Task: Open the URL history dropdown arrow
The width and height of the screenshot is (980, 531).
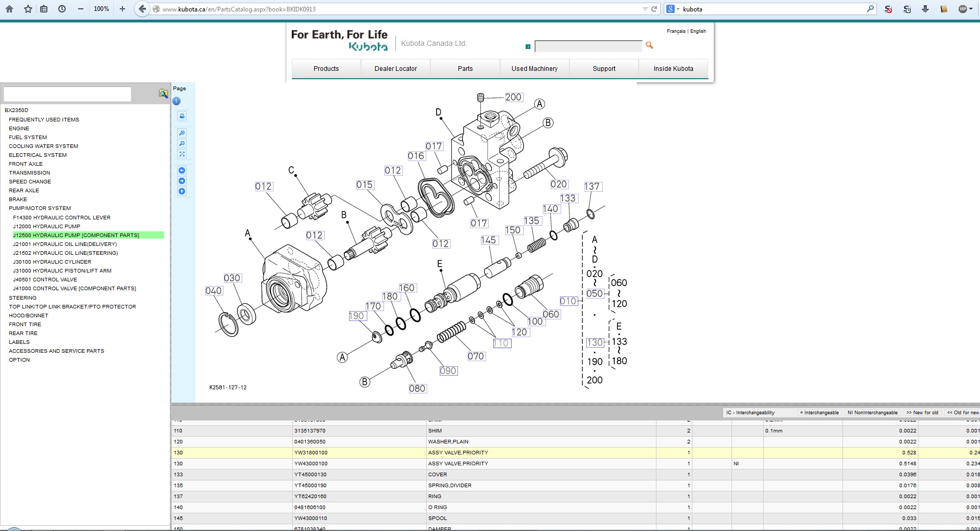Action: click(x=645, y=9)
